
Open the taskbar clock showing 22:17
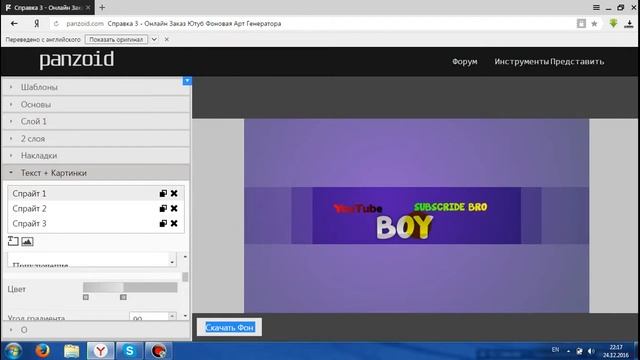616,351
